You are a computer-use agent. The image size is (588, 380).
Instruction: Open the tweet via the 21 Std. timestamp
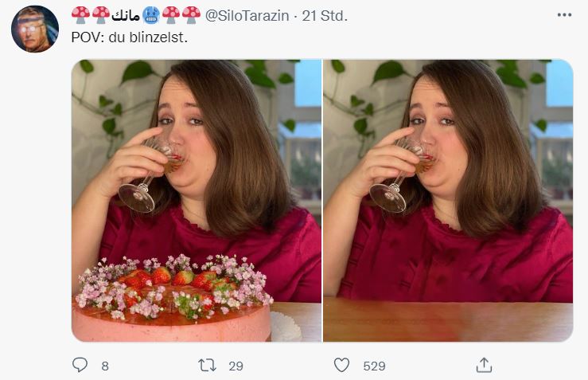pyautogui.click(x=325, y=15)
